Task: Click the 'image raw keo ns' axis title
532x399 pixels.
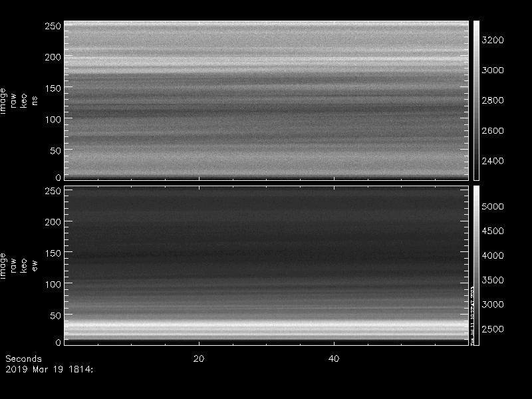Action: click(19, 101)
